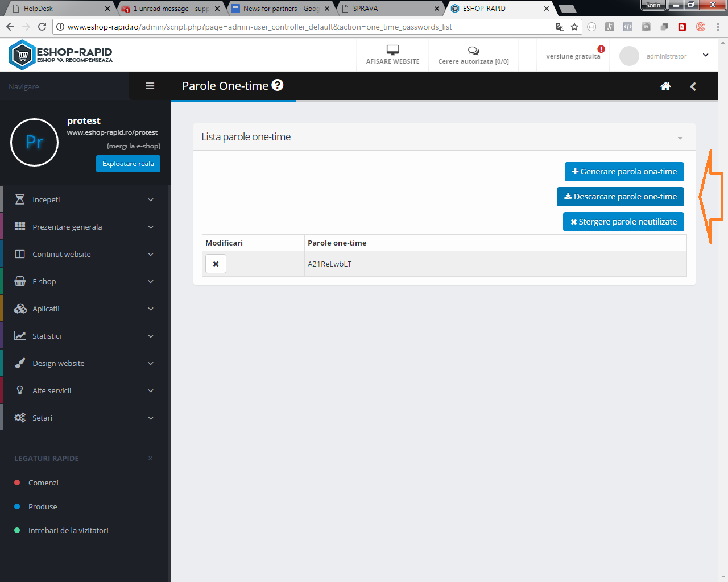Expand the Design website chevron
The width and height of the screenshot is (728, 582).
(151, 363)
